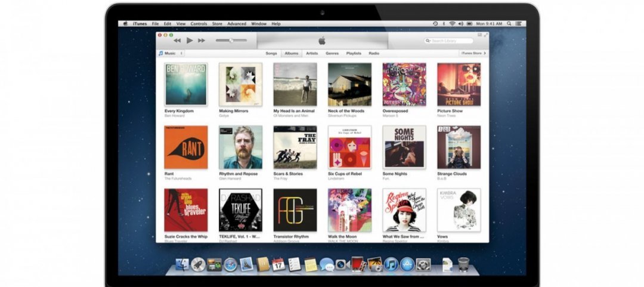Select the Some Nights album cover
The width and height of the screenshot is (644, 287).
click(x=404, y=147)
